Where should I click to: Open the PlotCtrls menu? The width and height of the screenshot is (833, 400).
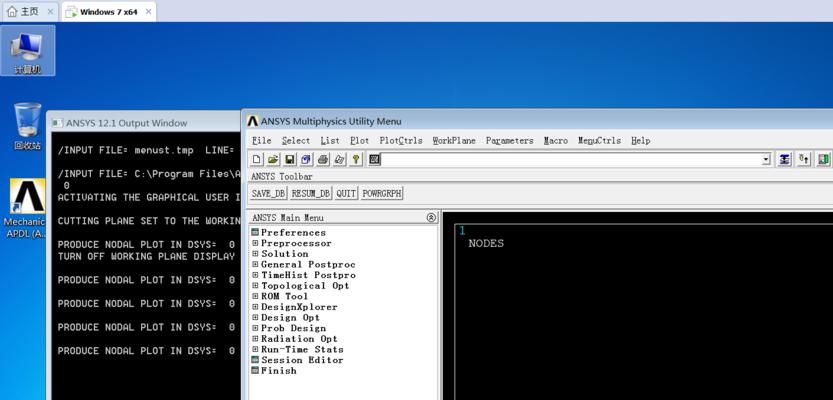[x=401, y=141]
